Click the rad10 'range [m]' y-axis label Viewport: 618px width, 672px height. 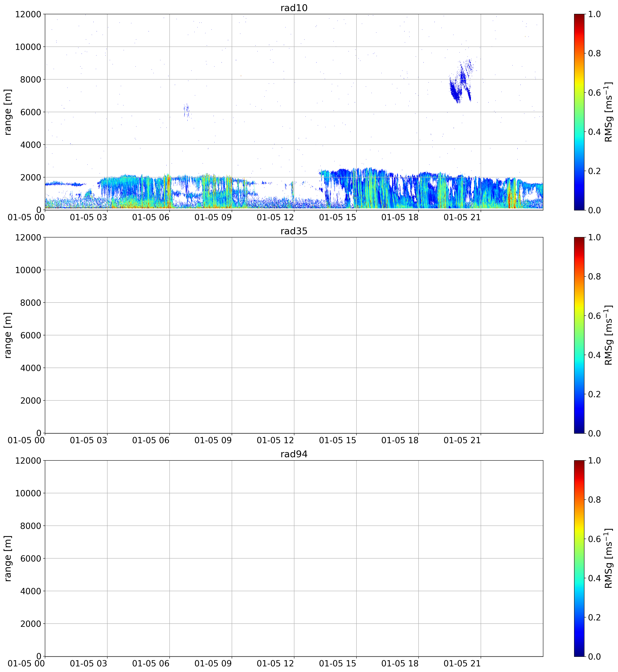click(x=8, y=112)
